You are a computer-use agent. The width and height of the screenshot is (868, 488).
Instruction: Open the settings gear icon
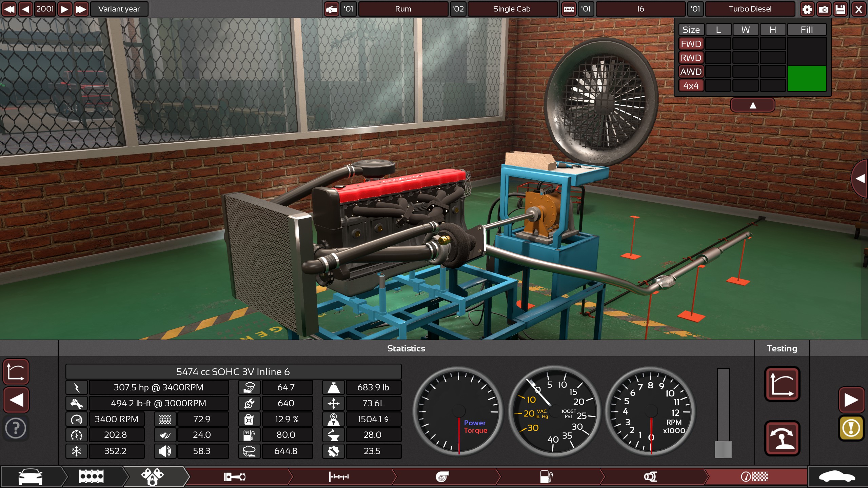(x=807, y=9)
